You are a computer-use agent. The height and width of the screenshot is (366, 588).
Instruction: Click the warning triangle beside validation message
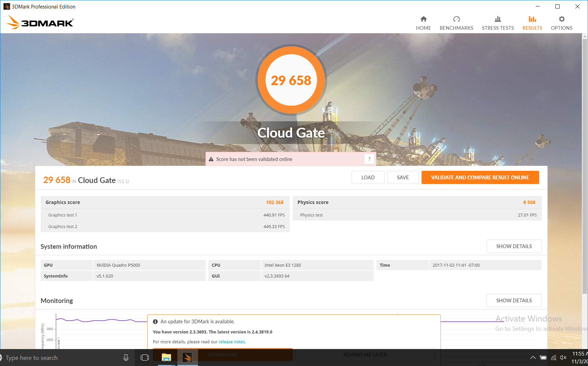coord(211,159)
